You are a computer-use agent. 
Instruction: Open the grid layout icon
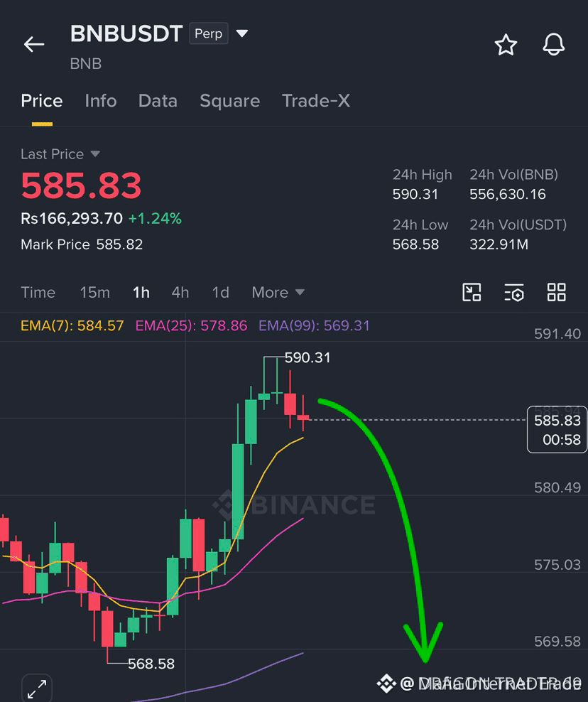(557, 292)
